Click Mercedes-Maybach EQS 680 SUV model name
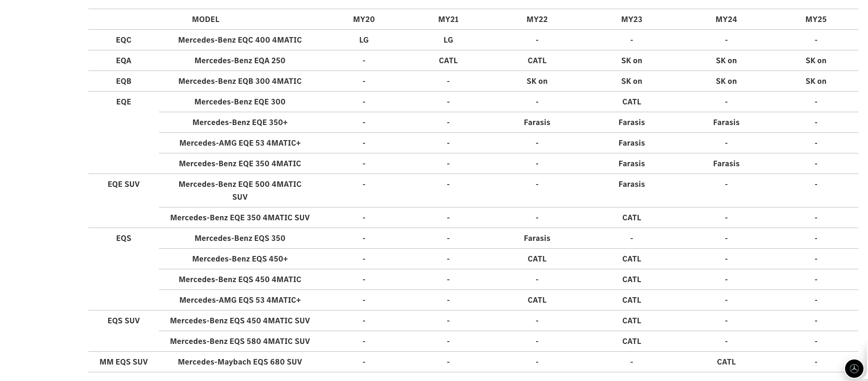The width and height of the screenshot is (868, 381). pyautogui.click(x=240, y=362)
